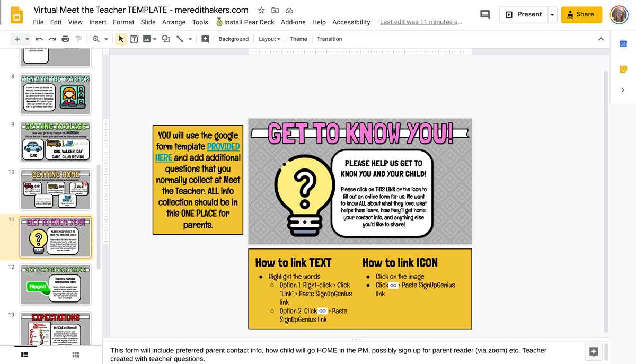Click the print icon

point(65,39)
